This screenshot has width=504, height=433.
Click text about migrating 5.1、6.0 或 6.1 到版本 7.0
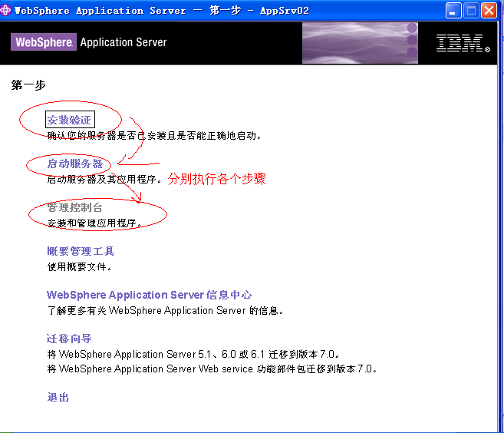(193, 354)
